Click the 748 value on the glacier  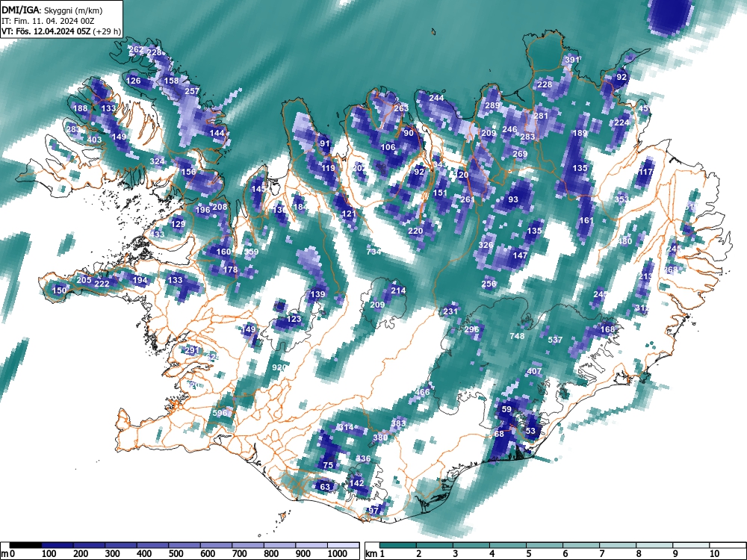click(x=517, y=336)
